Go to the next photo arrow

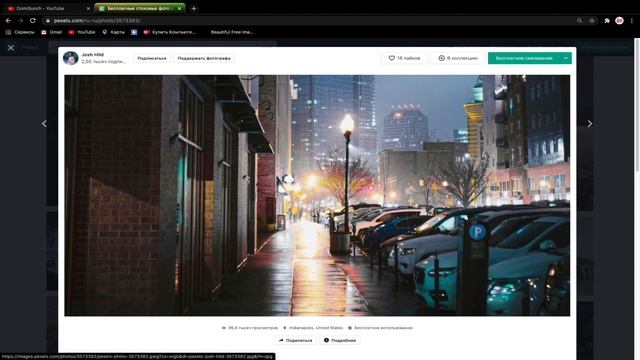[x=589, y=123]
